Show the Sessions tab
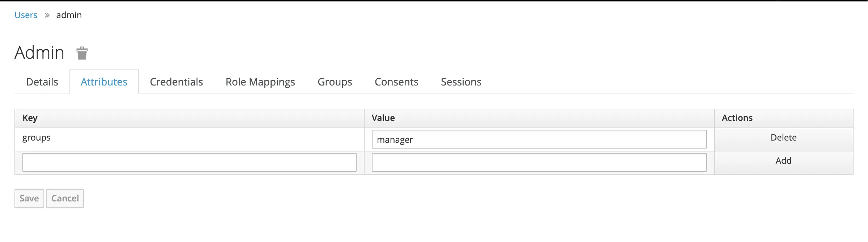The width and height of the screenshot is (868, 242). 461,82
